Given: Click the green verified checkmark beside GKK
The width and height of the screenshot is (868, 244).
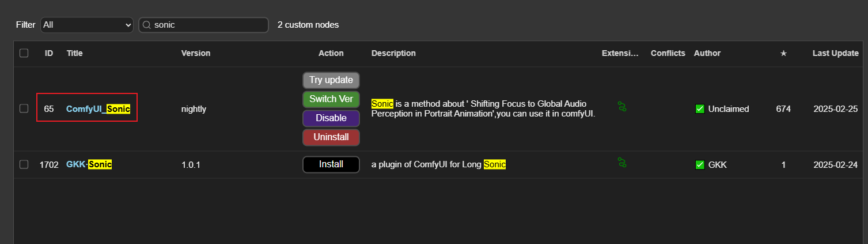Looking at the screenshot, I should click(700, 165).
